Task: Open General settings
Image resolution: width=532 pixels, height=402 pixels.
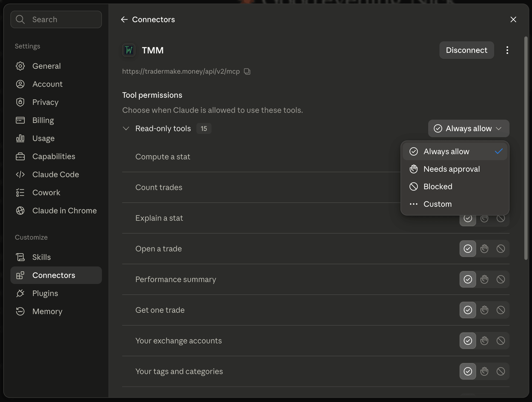Action: [x=56, y=66]
